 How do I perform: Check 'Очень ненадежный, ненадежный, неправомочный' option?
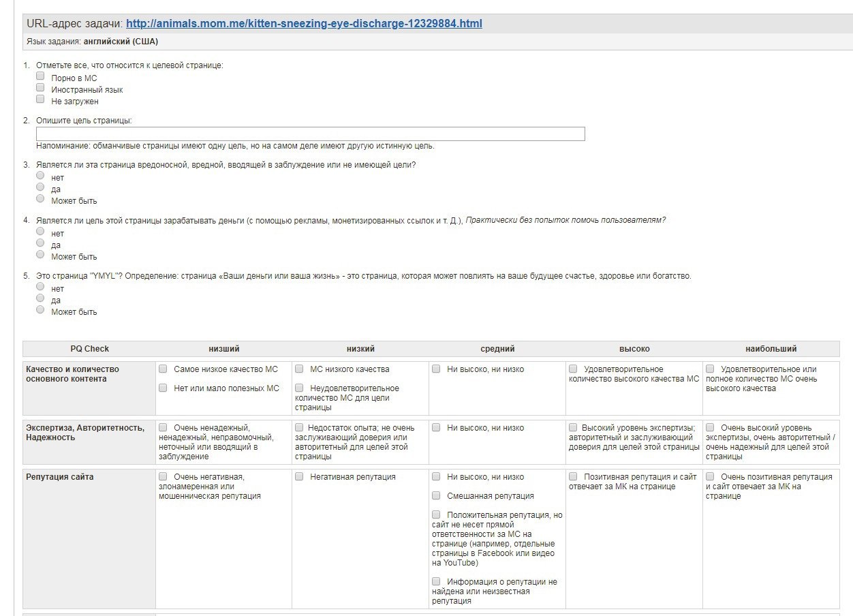(164, 427)
